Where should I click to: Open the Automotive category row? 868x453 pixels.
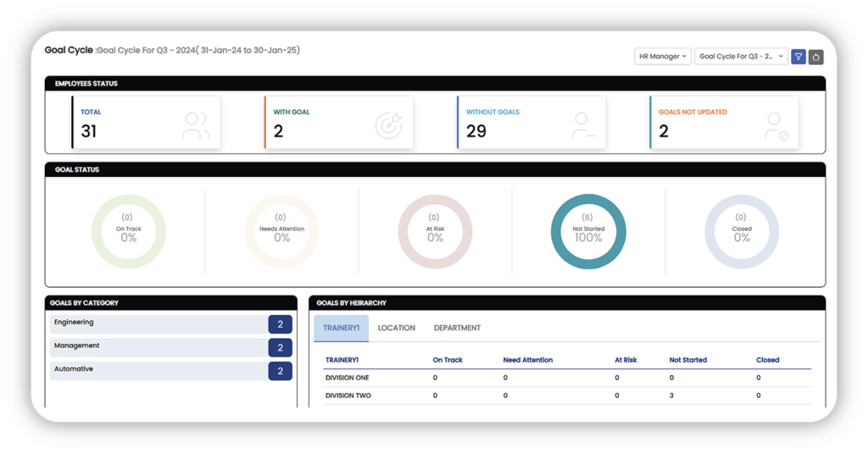click(x=159, y=370)
